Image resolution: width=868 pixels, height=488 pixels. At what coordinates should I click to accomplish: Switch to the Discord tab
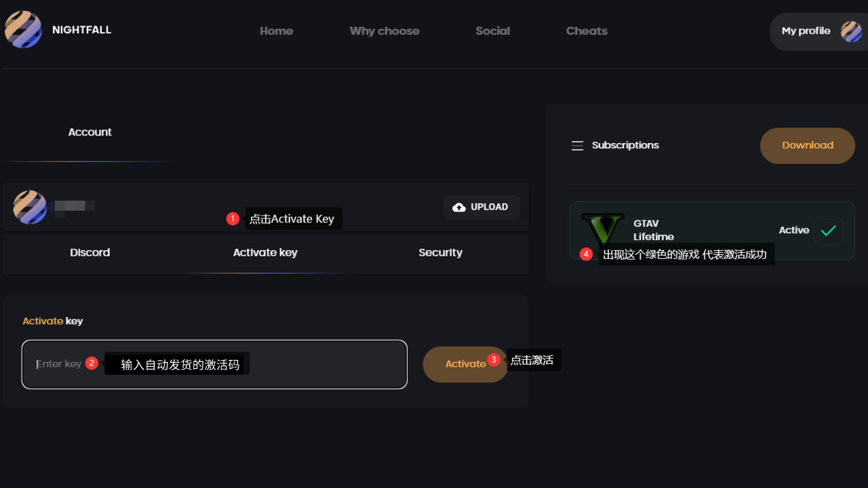click(90, 253)
